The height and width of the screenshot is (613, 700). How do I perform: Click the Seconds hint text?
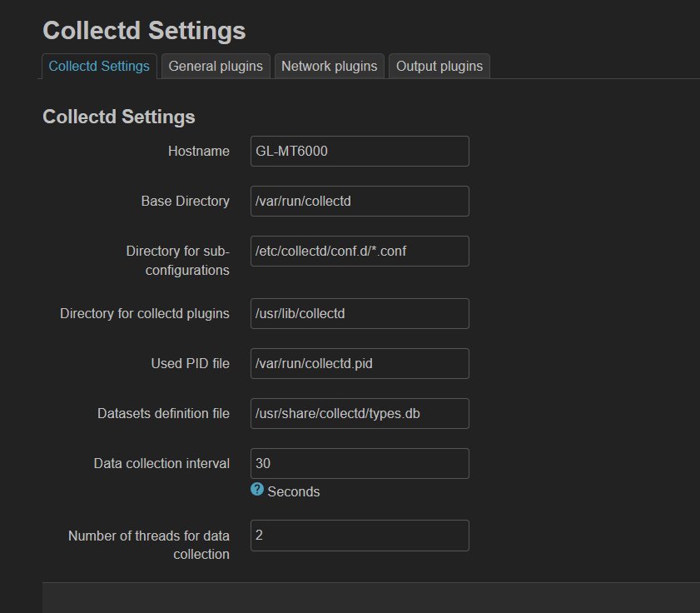tap(293, 492)
